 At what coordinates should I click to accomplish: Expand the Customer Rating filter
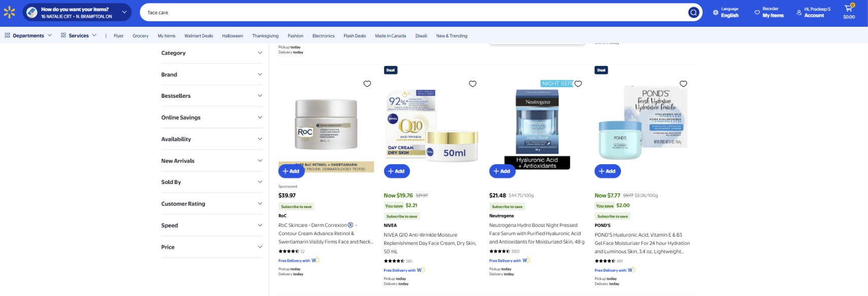tap(212, 204)
